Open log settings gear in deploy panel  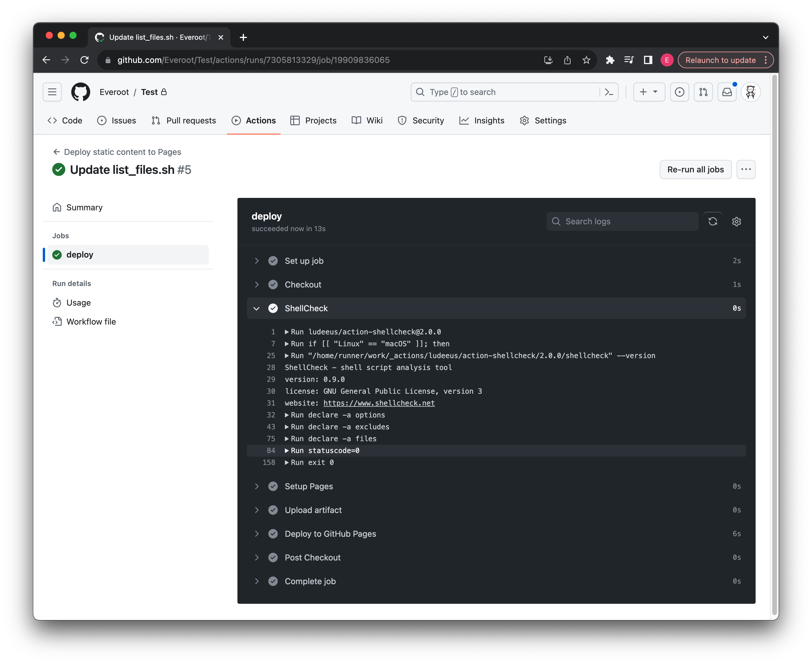(736, 221)
